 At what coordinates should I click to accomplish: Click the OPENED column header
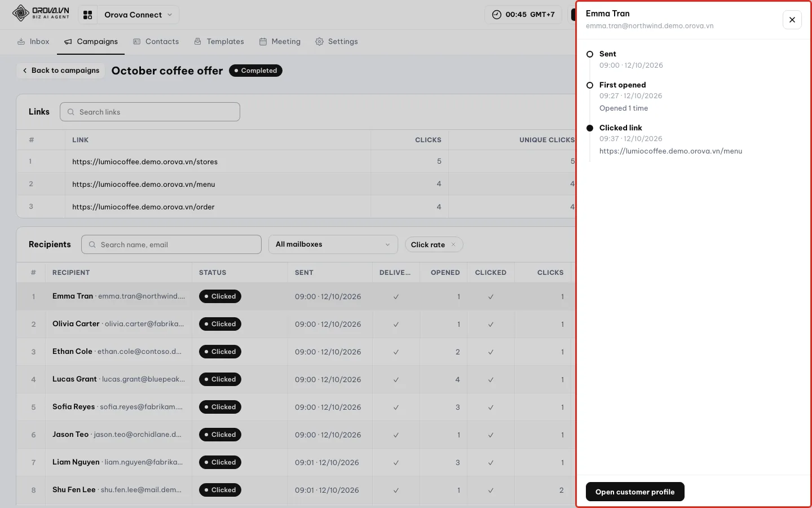pyautogui.click(x=445, y=273)
